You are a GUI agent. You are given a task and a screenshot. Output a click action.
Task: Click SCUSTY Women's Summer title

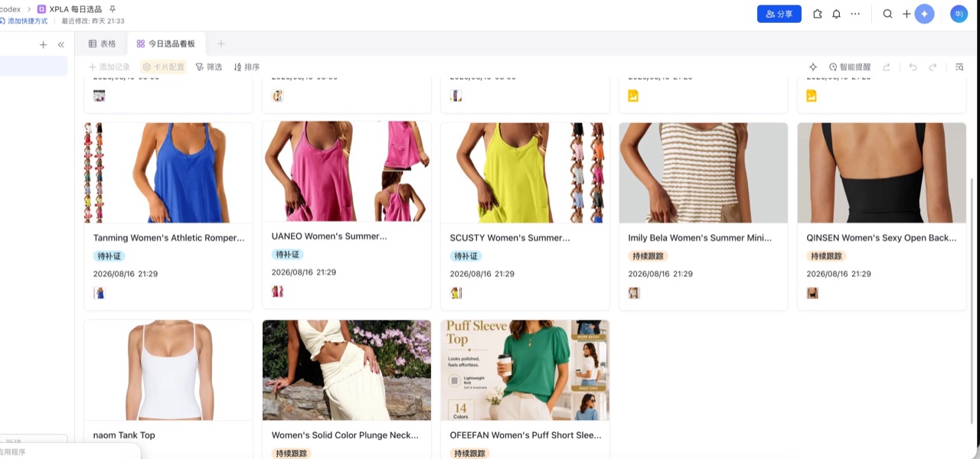point(510,238)
